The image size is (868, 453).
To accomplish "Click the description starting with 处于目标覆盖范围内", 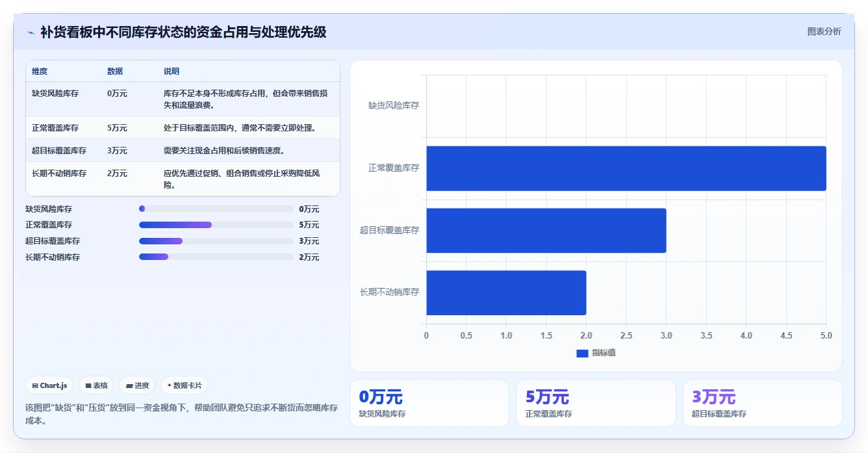I will (240, 128).
